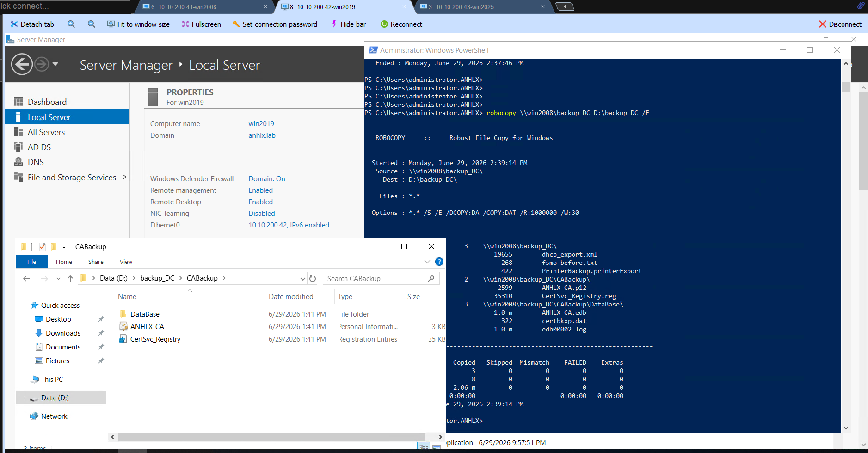This screenshot has height=453, width=868.
Task: Open File and Storage Services
Action: 72,177
